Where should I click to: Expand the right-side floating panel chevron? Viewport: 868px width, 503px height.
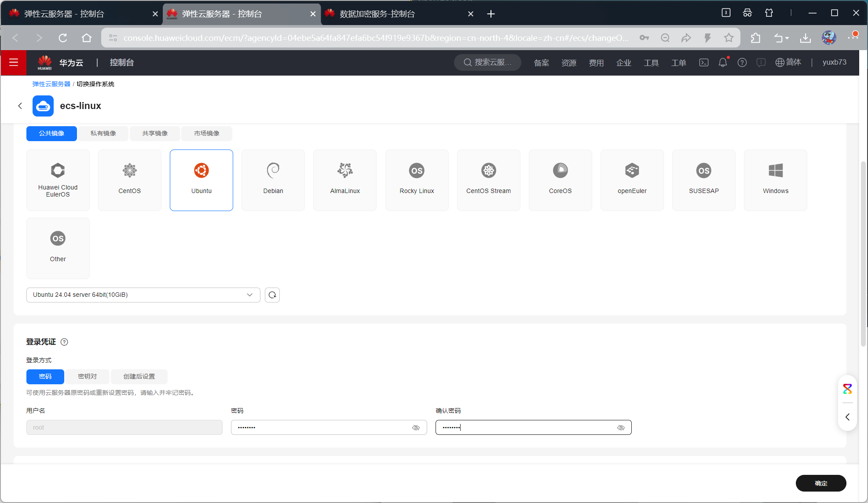click(847, 417)
